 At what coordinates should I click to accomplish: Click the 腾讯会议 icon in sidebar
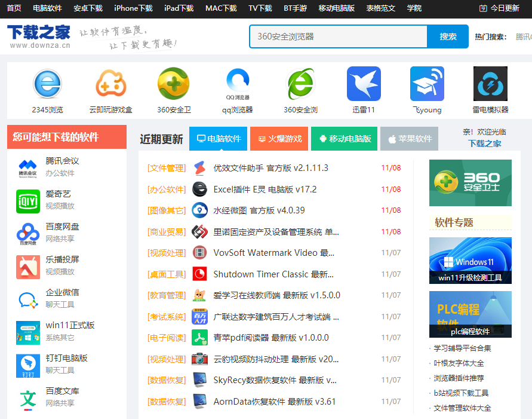(28, 168)
